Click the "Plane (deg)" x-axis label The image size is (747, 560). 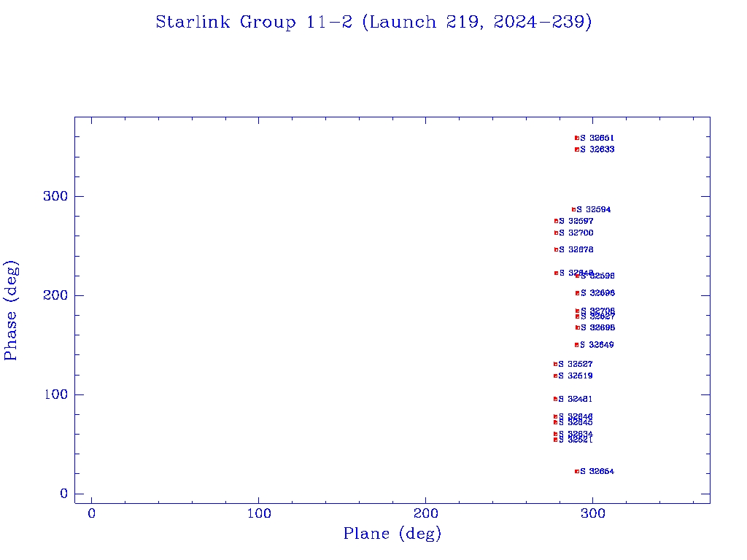pos(392,534)
